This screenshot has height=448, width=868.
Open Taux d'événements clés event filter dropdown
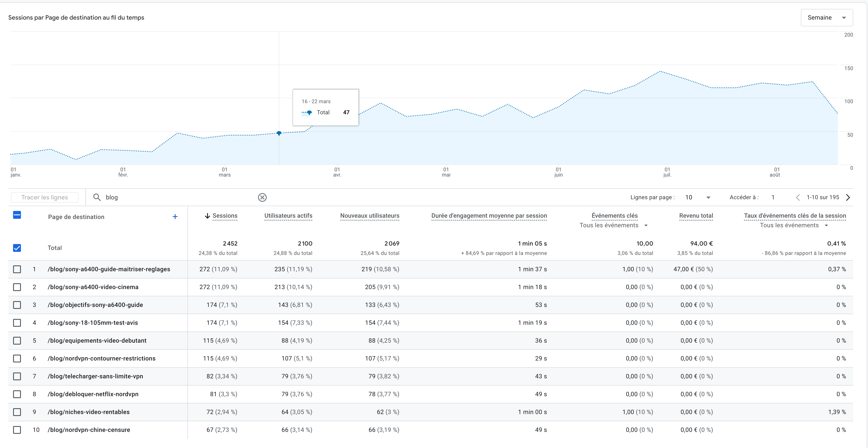coord(794,225)
